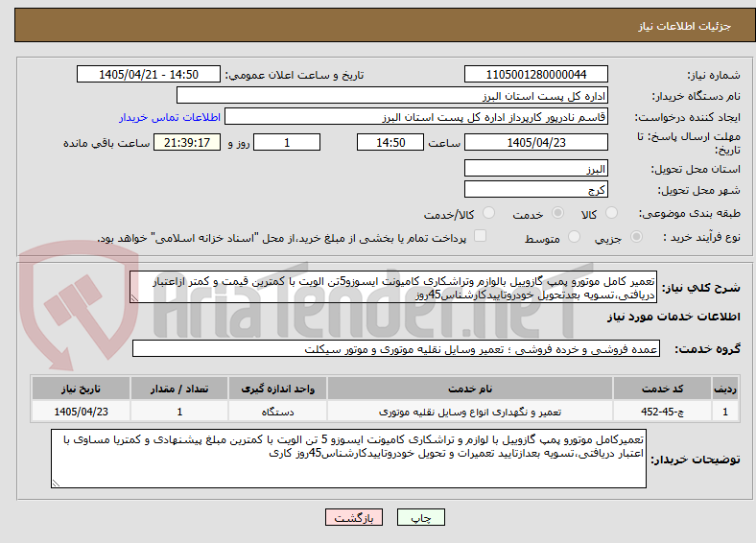The width and height of the screenshot is (756, 543).
Task: Click the resize handle of توضیحات خریدار textarea
Action: pyautogui.click(x=56, y=483)
